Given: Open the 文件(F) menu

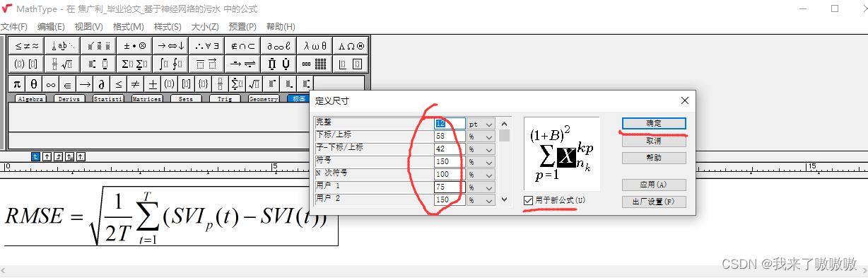Looking at the screenshot, I should (13, 27).
